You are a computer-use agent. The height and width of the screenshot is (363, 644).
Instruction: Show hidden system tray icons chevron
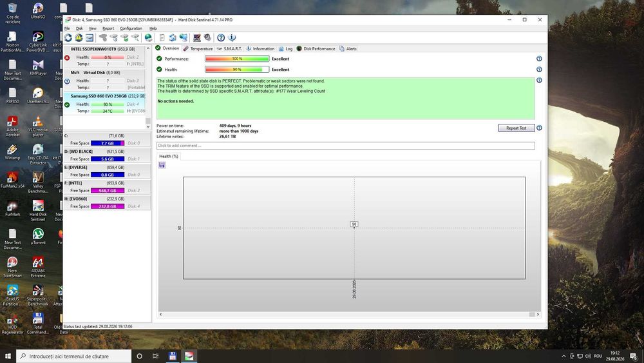pos(563,356)
